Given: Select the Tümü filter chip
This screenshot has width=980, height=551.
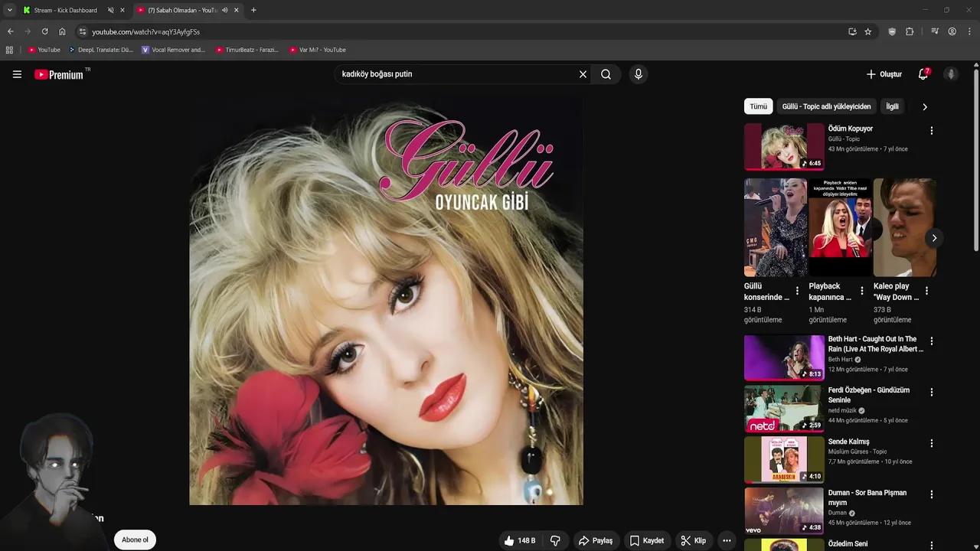Looking at the screenshot, I should (x=758, y=106).
